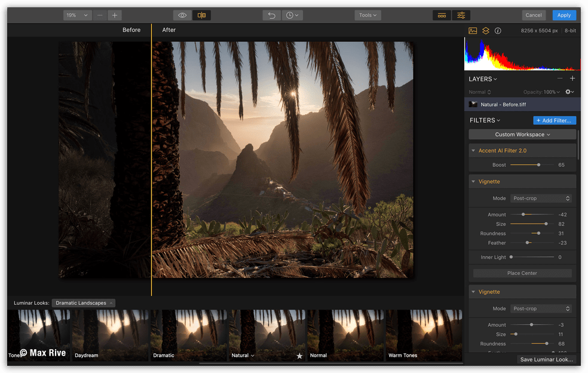588x373 pixels.
Task: Toggle the Luminar Looks filmstrip panel
Action: click(x=442, y=15)
